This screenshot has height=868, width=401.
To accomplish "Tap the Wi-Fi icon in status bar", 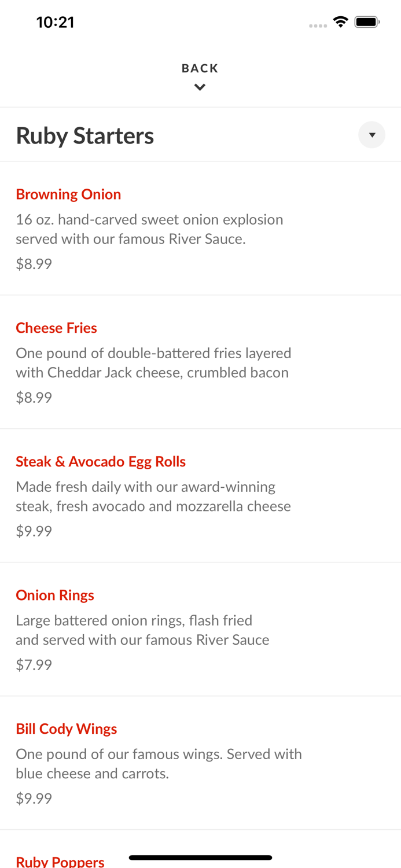I will [341, 21].
